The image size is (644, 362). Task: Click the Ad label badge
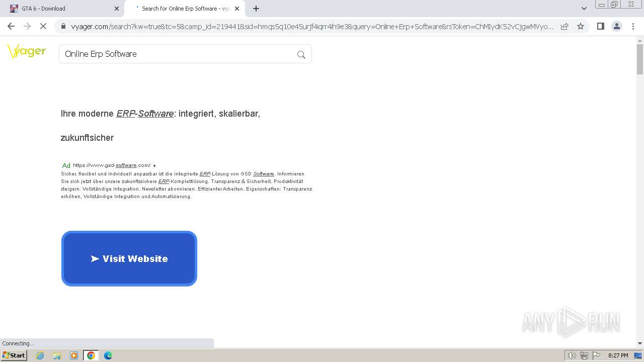pyautogui.click(x=66, y=165)
